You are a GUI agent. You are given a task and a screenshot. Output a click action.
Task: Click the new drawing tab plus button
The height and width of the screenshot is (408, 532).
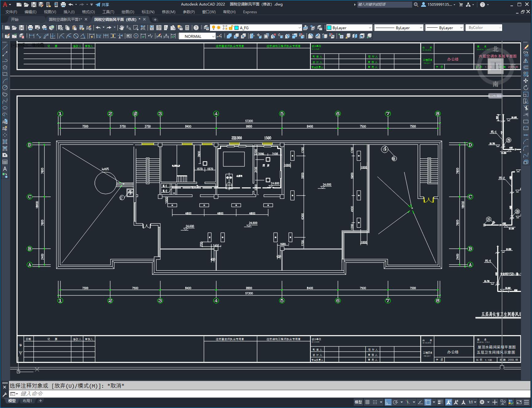[155, 19]
